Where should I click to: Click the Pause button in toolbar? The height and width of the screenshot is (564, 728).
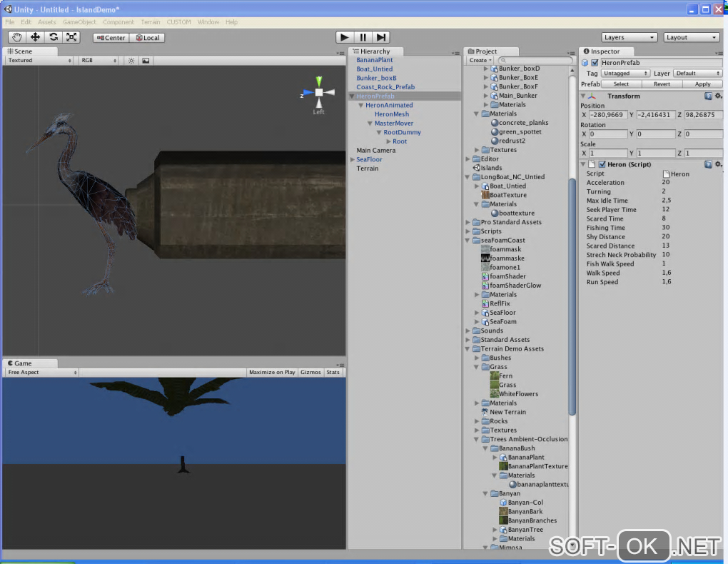(363, 37)
